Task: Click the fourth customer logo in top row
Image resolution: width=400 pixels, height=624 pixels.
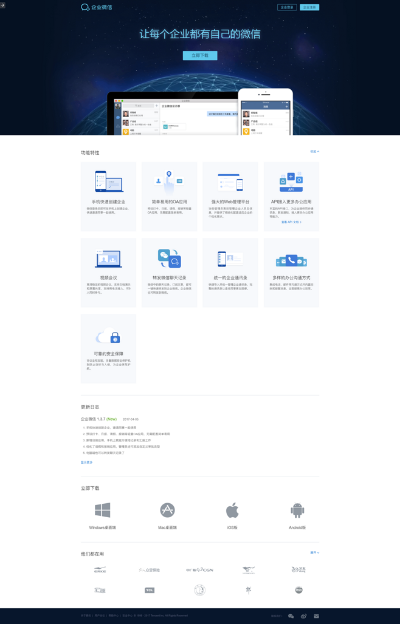Action: (x=249, y=570)
